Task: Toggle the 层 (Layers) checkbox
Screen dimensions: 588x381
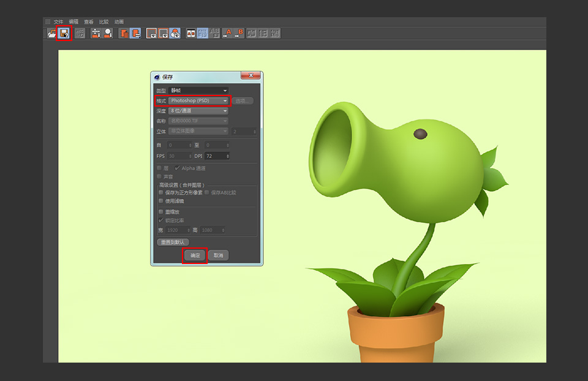Action: (x=159, y=168)
